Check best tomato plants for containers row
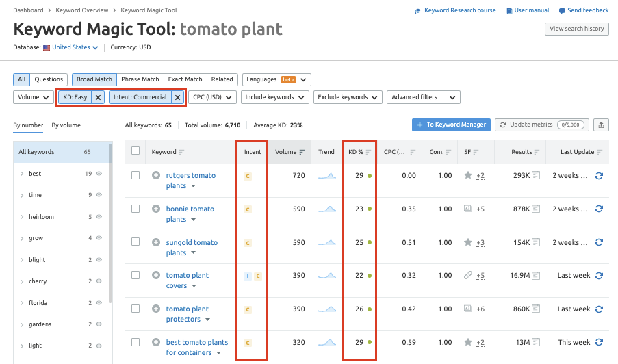Image resolution: width=618 pixels, height=364 pixels. (x=136, y=342)
